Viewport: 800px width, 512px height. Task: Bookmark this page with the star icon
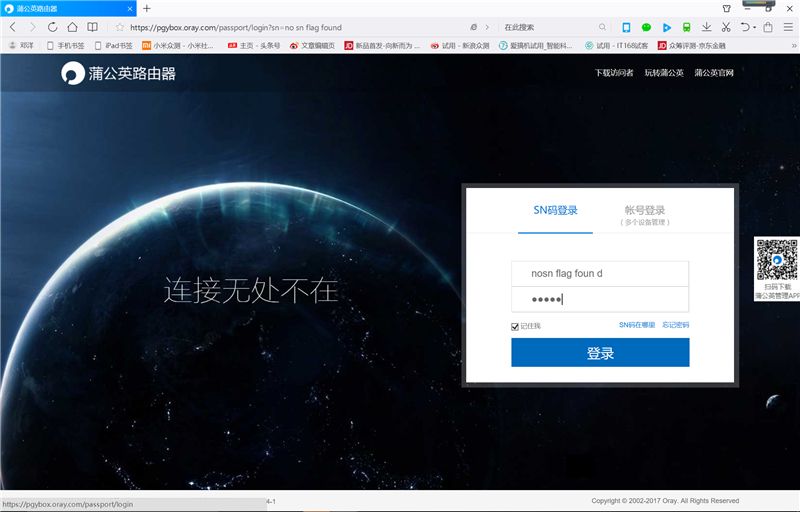(119, 27)
